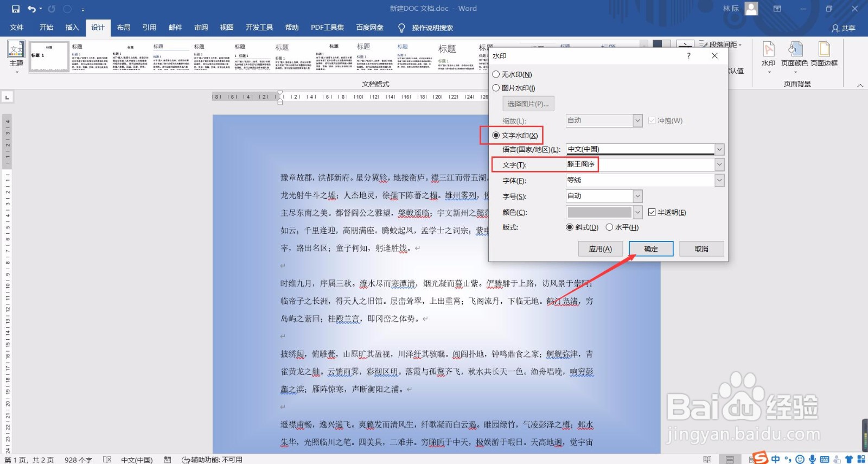Click the Sogou input method S icon
The image size is (868, 464).
pos(761,458)
